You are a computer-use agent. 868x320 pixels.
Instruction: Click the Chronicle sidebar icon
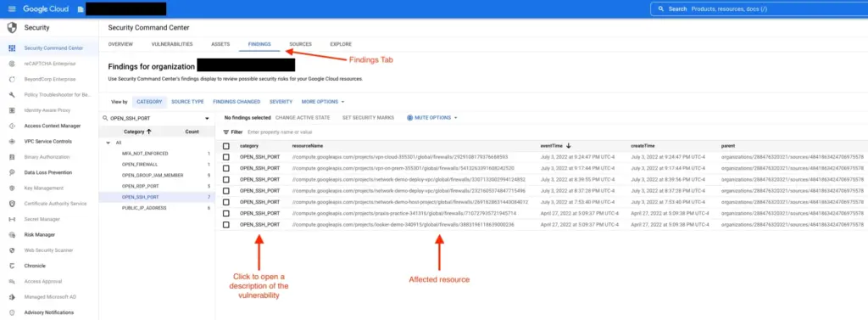click(x=12, y=266)
